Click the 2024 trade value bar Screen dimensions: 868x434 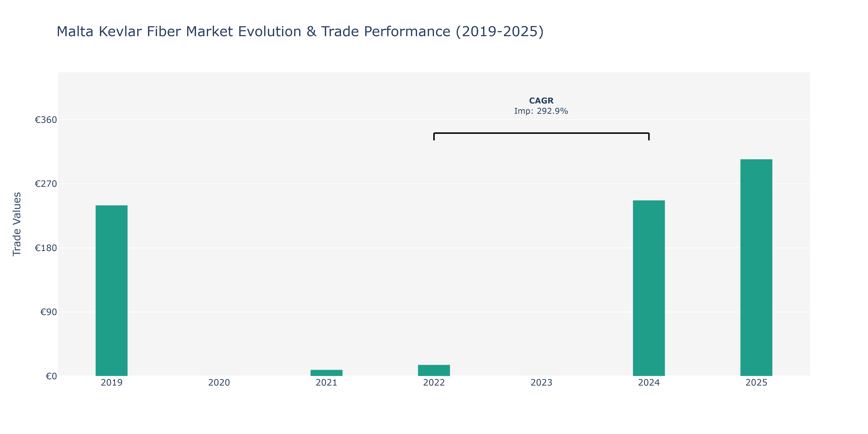coord(649,288)
